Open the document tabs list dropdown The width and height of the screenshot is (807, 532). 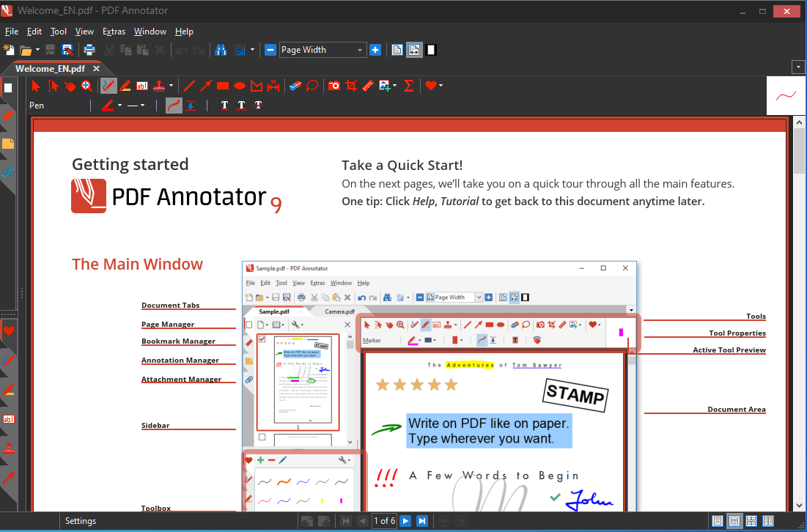pyautogui.click(x=798, y=67)
